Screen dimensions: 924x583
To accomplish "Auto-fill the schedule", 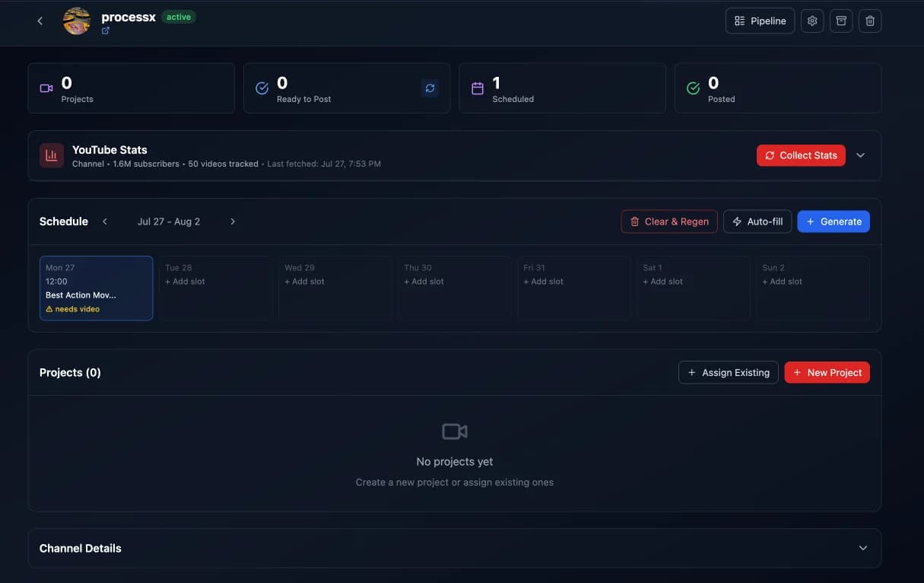I will (x=757, y=221).
